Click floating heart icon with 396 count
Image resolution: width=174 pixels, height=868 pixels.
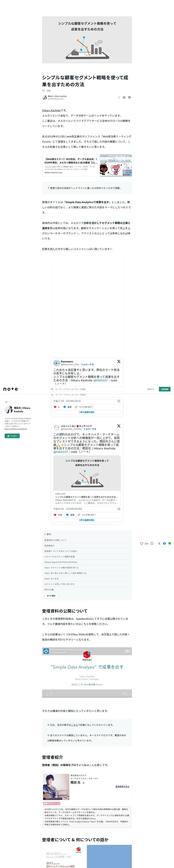point(142,544)
